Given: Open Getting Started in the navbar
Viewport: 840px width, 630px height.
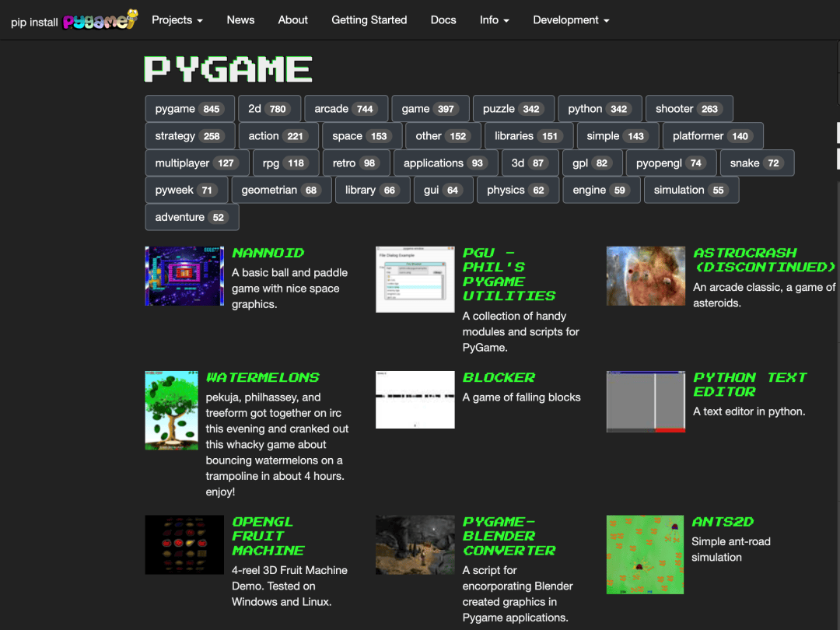Looking at the screenshot, I should pos(369,19).
